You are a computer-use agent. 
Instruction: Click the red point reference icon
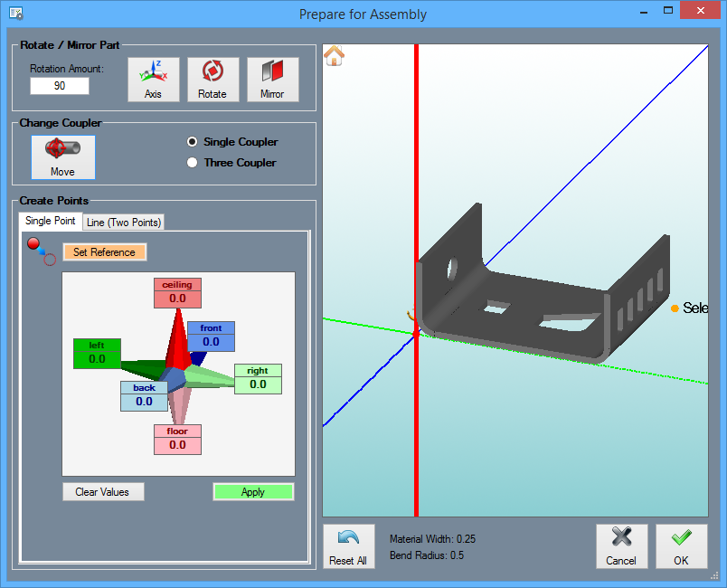point(42,251)
